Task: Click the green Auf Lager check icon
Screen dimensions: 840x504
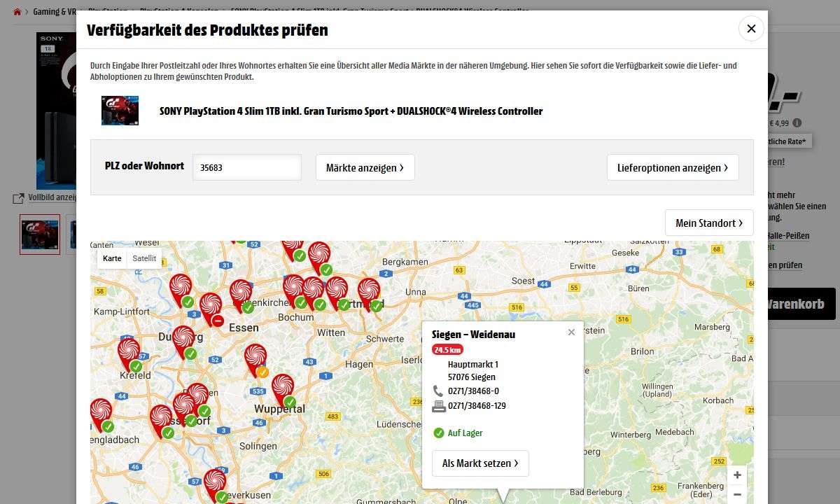Action: tap(439, 433)
